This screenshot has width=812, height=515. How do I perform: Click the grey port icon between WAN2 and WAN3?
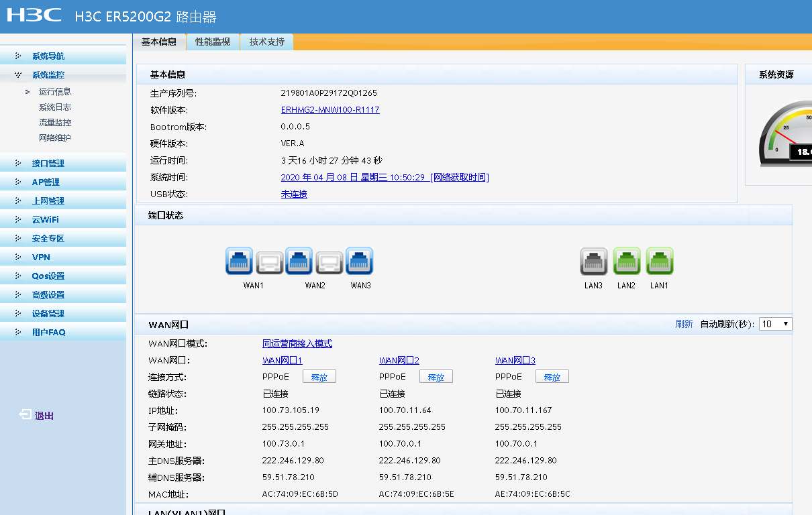pos(329,262)
